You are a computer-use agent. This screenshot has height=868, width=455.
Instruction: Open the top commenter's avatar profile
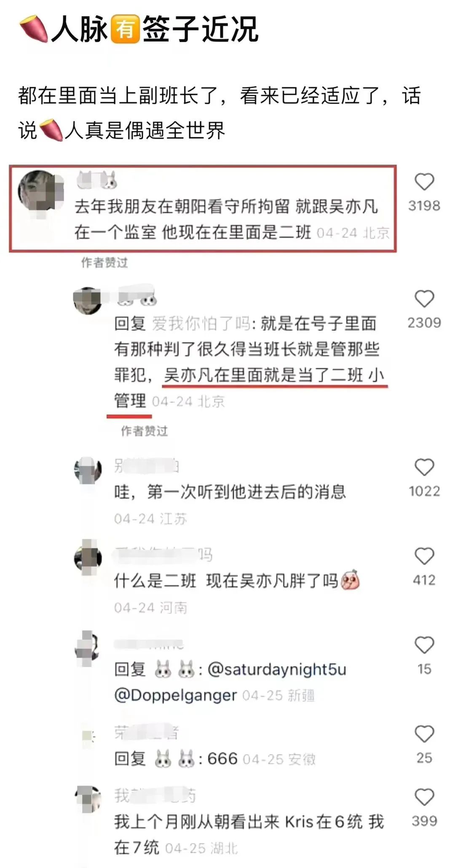click(x=40, y=192)
